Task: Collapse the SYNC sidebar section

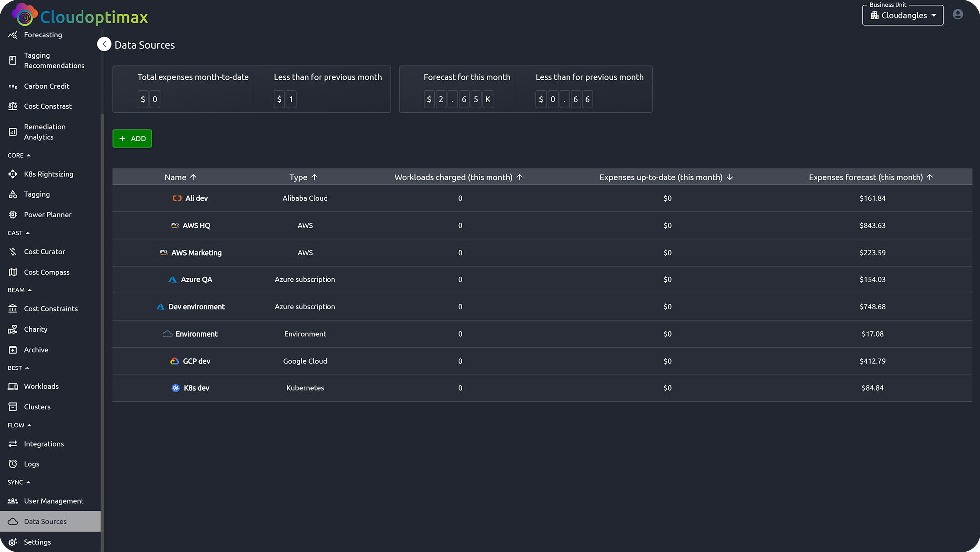Action: 19,482
